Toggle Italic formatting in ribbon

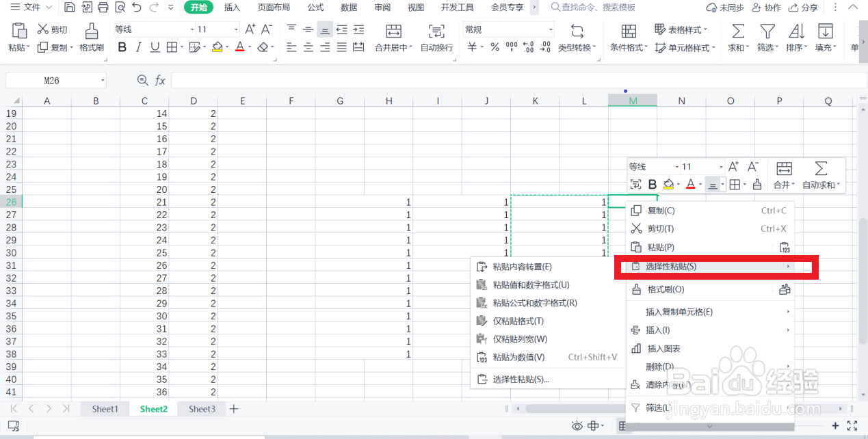(x=139, y=47)
